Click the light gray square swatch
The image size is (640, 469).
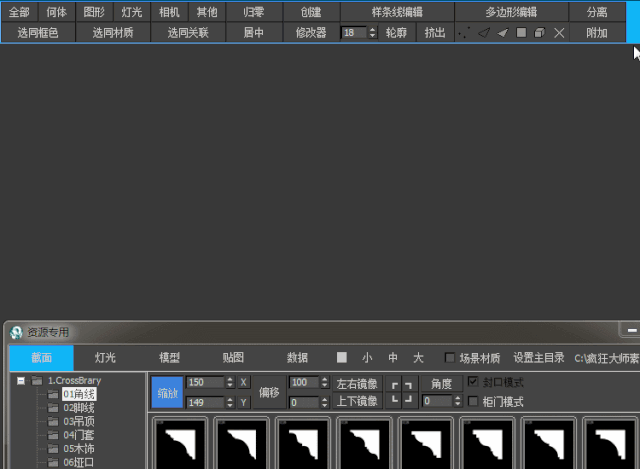[342, 358]
